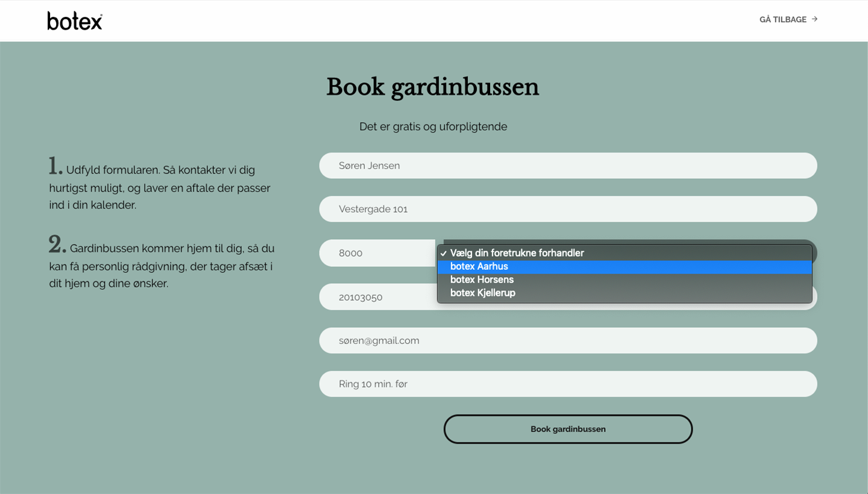Viewport: 868px width, 494px height.
Task: Focus the comment field Ring 10 min. før
Action: pos(568,384)
